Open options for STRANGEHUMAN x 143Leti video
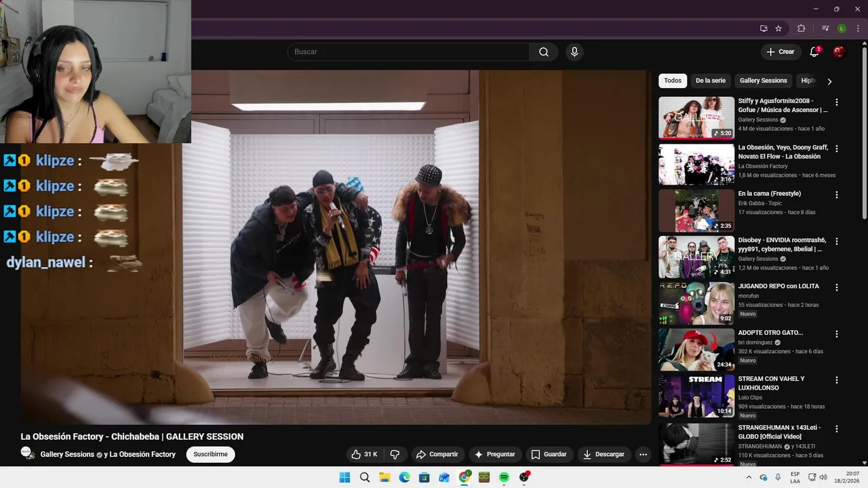Image resolution: width=868 pixels, height=488 pixels. tap(836, 429)
